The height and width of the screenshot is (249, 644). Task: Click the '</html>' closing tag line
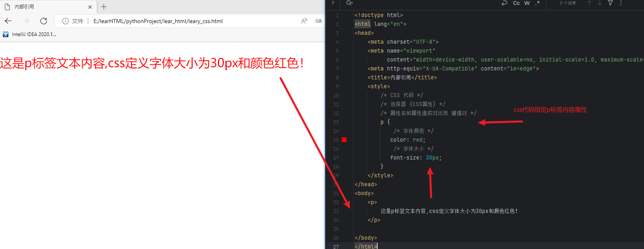click(x=366, y=246)
